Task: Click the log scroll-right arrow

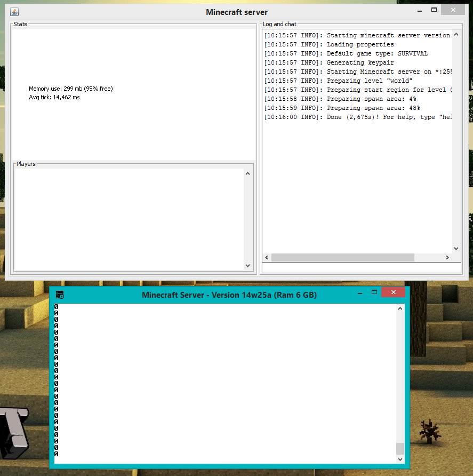Action: (447, 257)
